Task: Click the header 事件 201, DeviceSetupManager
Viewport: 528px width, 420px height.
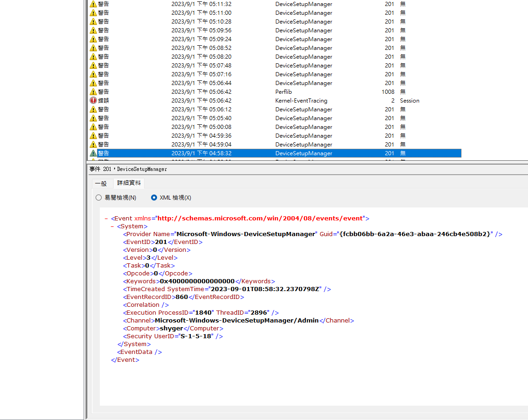Action: pos(128,169)
